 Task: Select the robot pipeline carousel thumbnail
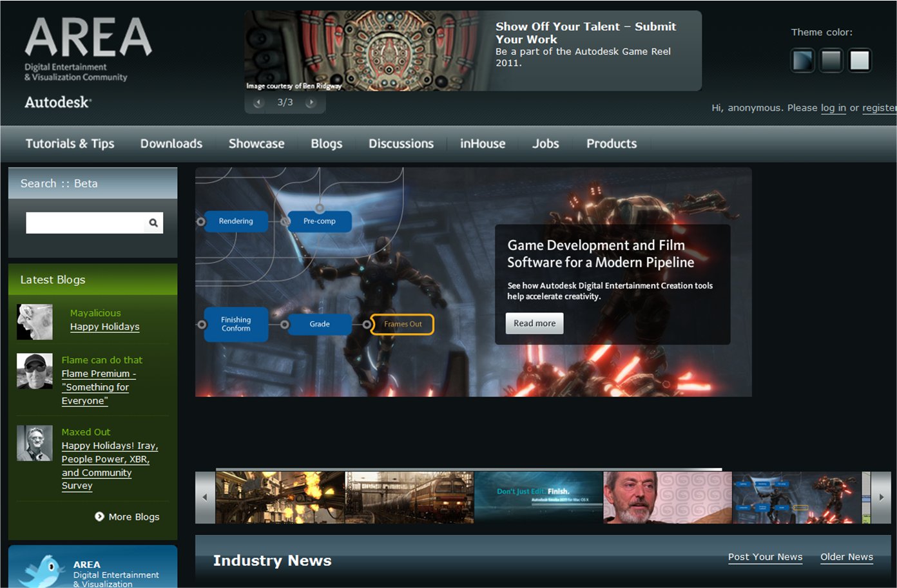pyautogui.click(x=797, y=497)
